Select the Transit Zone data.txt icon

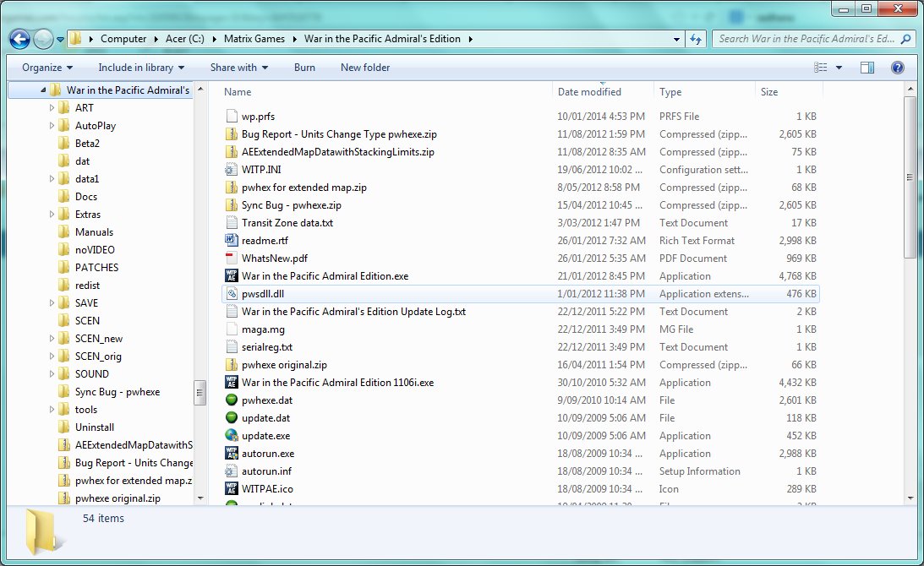tap(232, 223)
